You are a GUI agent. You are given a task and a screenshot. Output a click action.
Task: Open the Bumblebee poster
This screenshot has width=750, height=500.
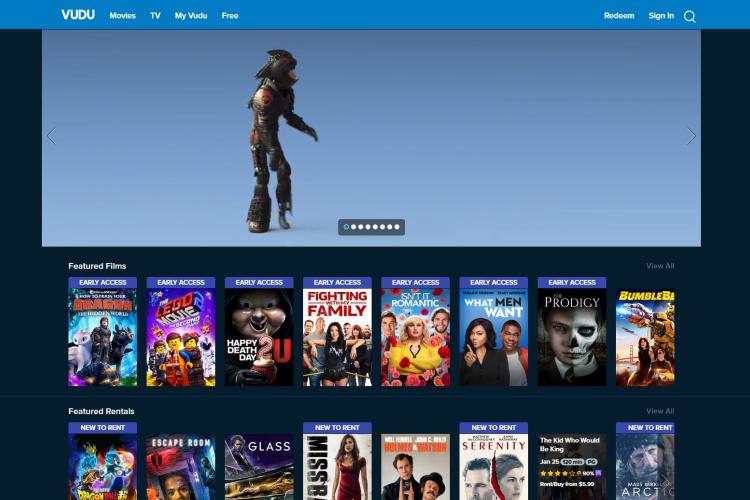[645, 337]
